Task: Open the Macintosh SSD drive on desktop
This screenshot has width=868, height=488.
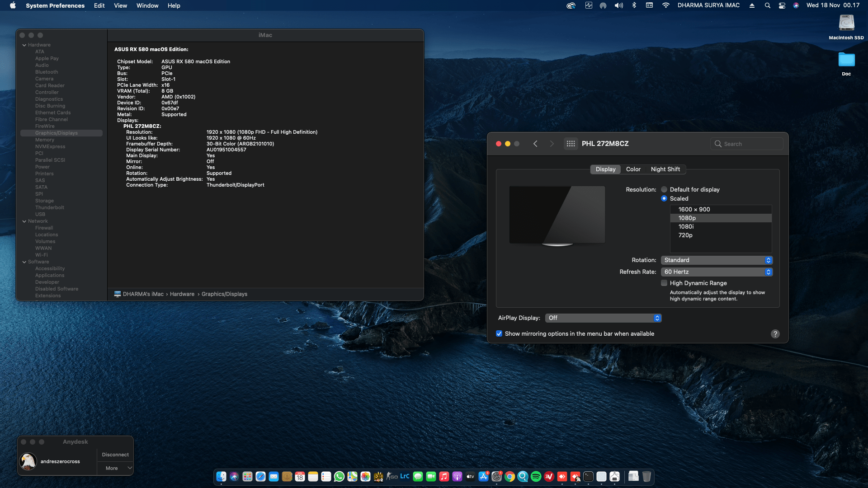Action: (846, 23)
